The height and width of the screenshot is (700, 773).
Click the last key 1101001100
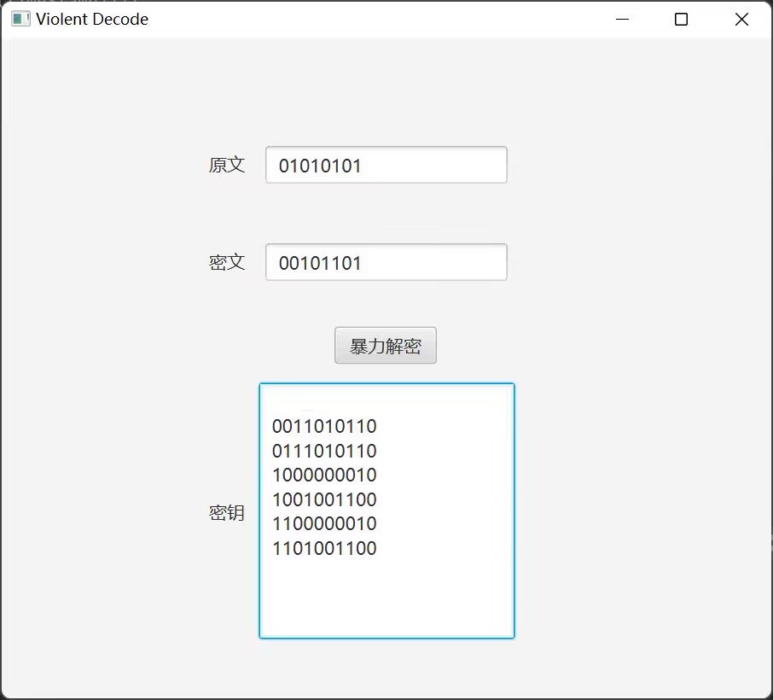[324, 548]
